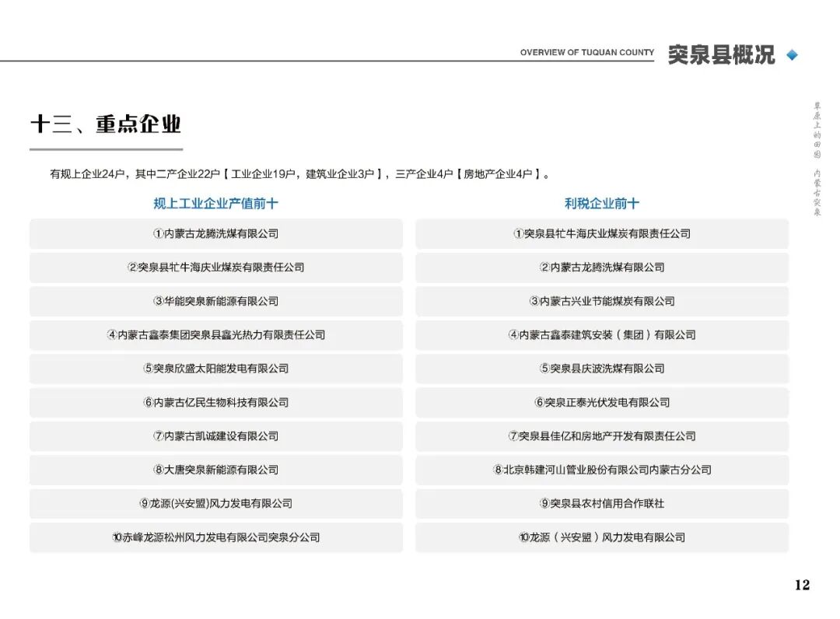
Task: Click left row ①内蒙古龙腾洗煤有限公司
Action: coord(216,233)
